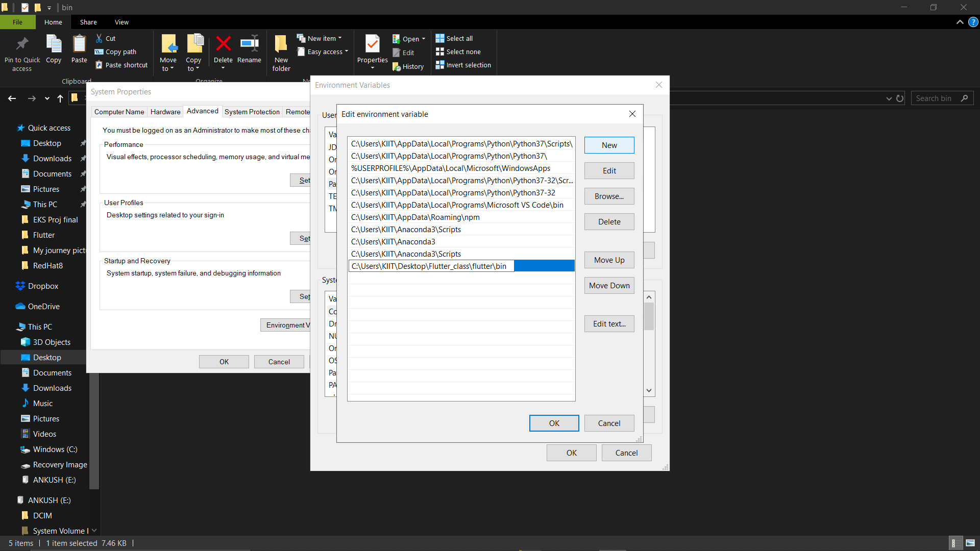The height and width of the screenshot is (551, 980).
Task: Open the Hardware tab in System Properties
Action: (x=165, y=112)
